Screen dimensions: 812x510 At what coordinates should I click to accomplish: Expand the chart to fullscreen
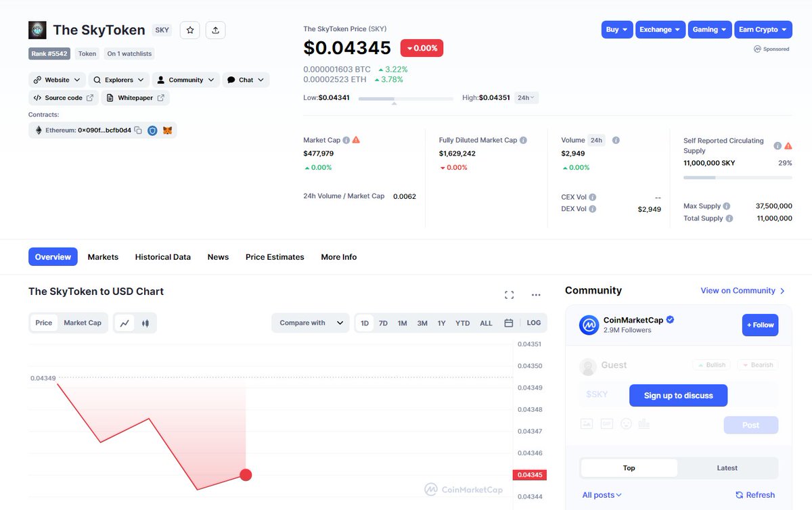509,294
